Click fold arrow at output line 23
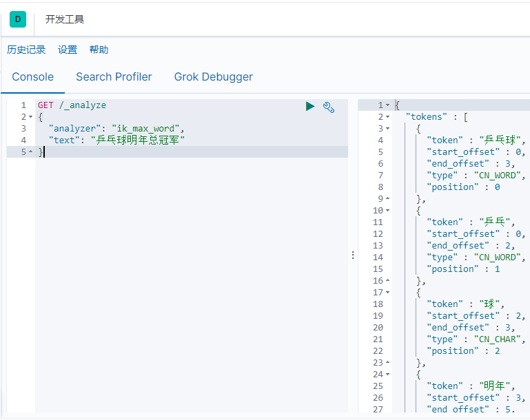Image resolution: width=530 pixels, height=420 pixels. (x=388, y=363)
